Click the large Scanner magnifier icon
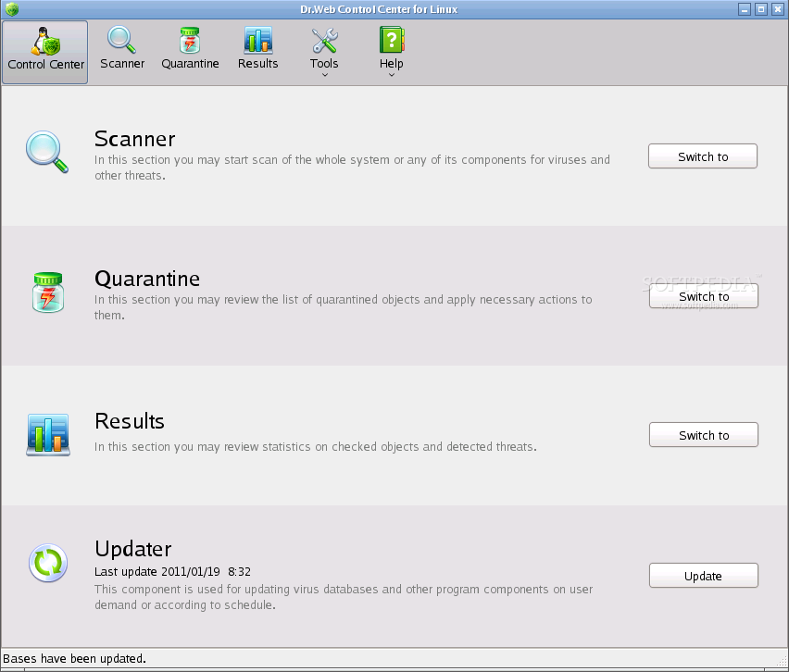The image size is (789, 672). pyautogui.click(x=47, y=152)
